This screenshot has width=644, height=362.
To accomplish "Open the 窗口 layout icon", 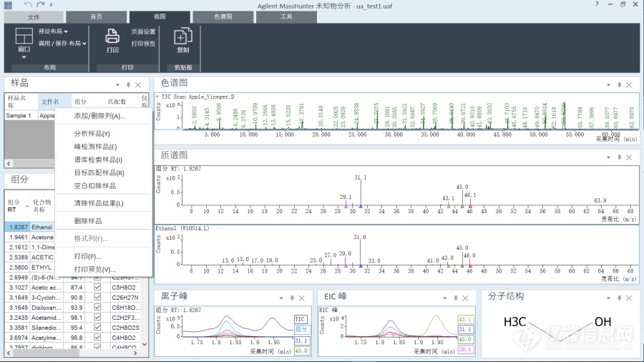I will tap(24, 36).
